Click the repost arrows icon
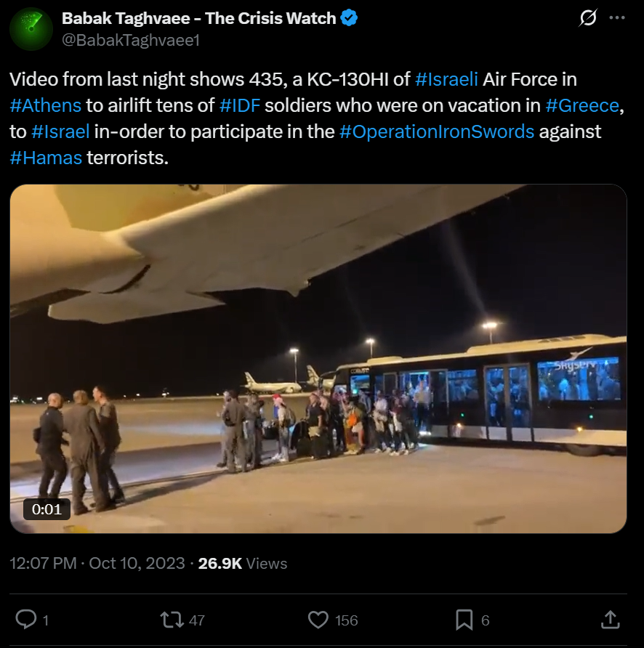The width and height of the screenshot is (644, 648). pos(172,620)
